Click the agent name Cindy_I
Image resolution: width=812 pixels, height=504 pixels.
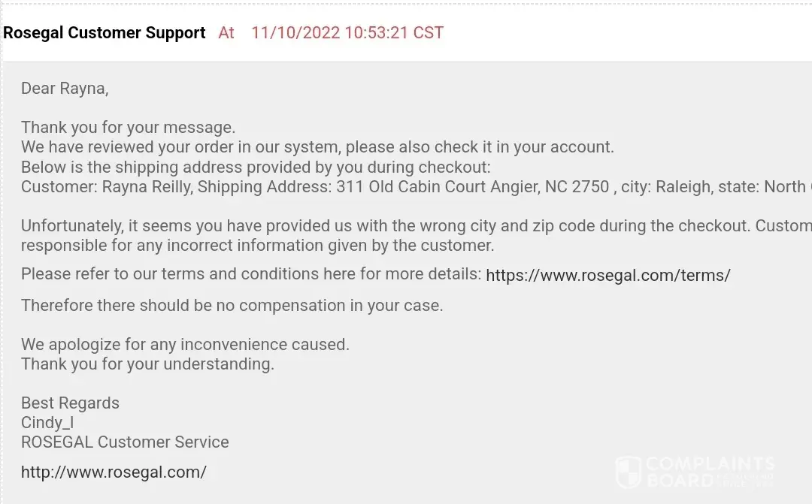pyautogui.click(x=47, y=423)
